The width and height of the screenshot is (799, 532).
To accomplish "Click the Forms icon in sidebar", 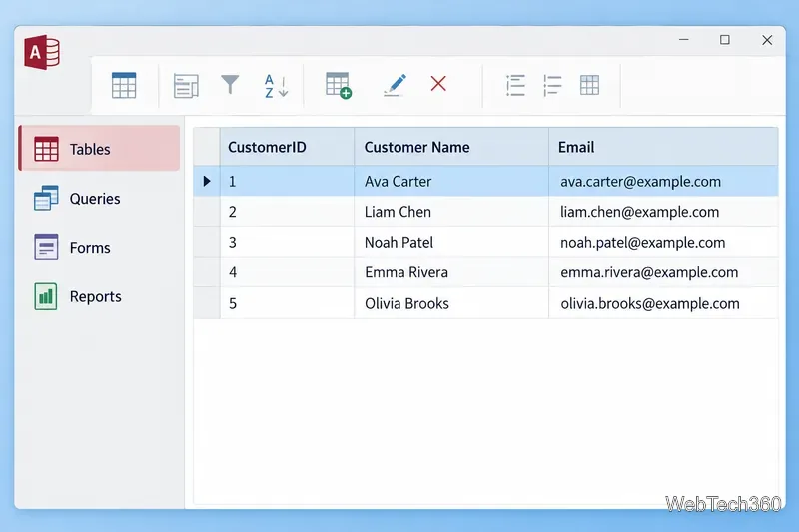I will tap(46, 247).
